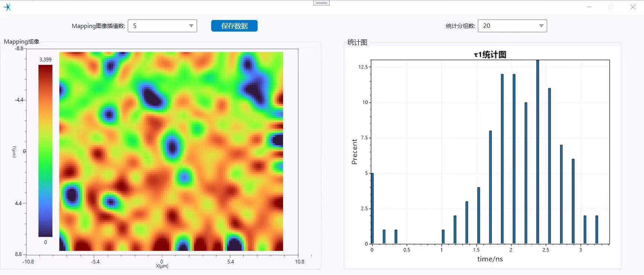Click the time/ns axis label
This screenshot has width=644, height=275.
tap(490, 259)
